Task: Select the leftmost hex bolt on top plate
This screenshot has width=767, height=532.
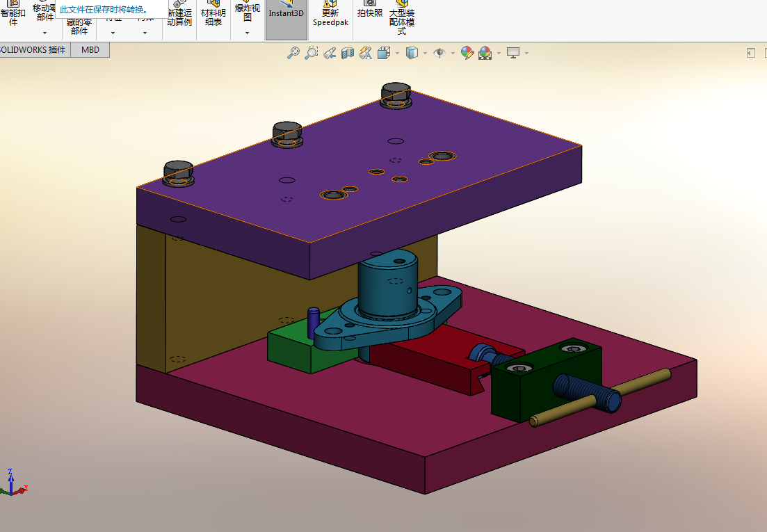Action: tap(178, 172)
